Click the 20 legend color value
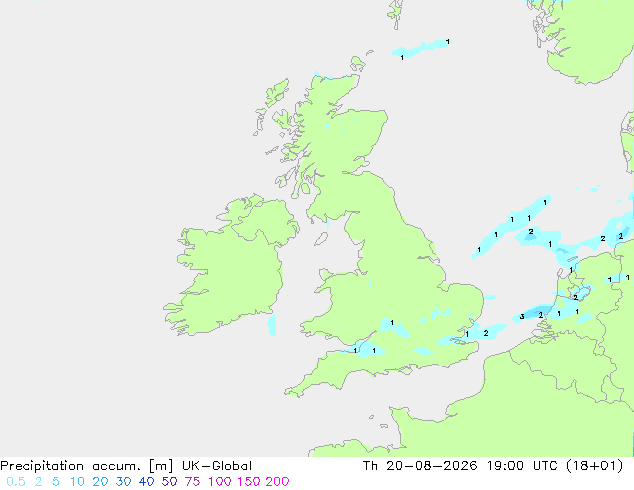The width and height of the screenshot is (634, 490). pyautogui.click(x=100, y=482)
